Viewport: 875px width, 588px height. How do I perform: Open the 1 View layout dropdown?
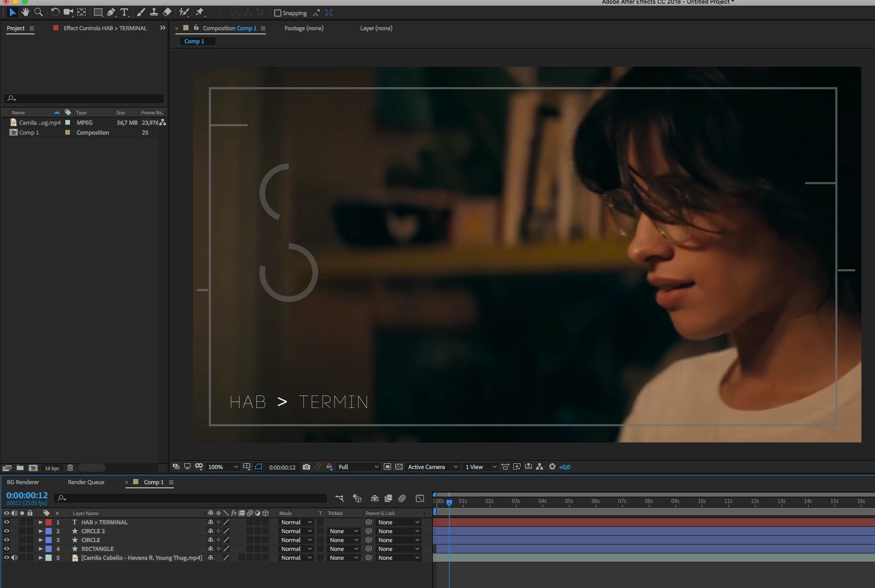click(481, 467)
